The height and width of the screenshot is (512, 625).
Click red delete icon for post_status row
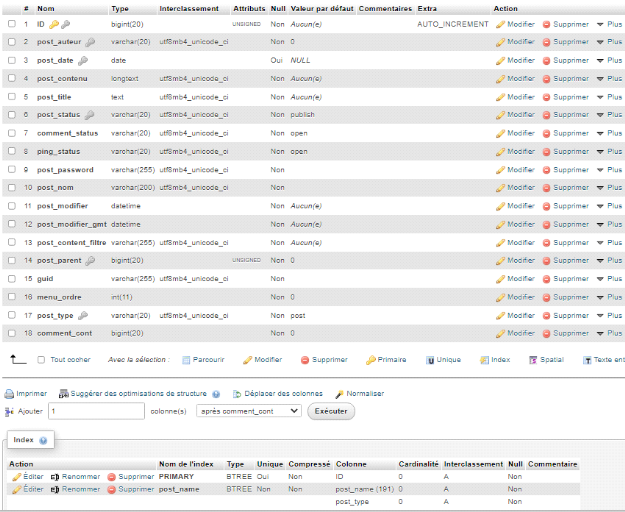[x=546, y=115]
